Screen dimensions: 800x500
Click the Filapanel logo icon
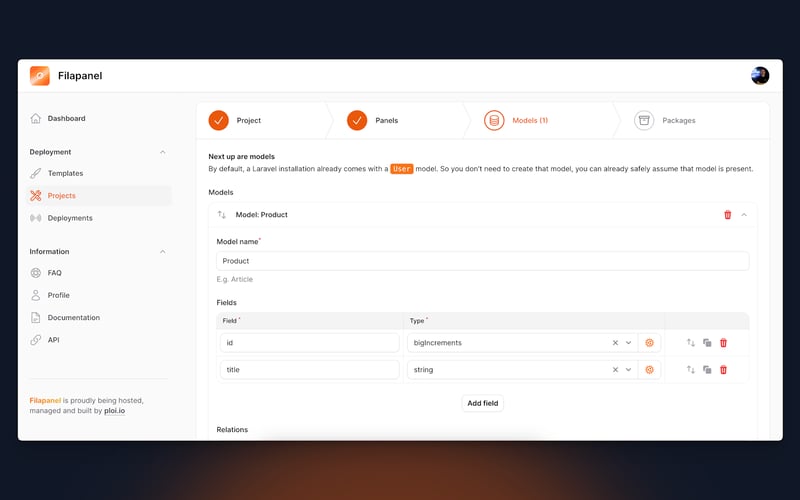(39, 76)
